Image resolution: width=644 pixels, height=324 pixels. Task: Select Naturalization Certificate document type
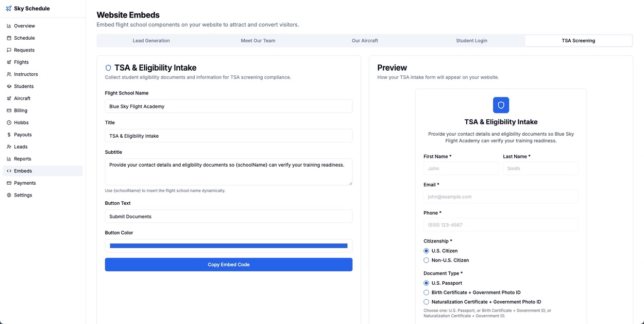coord(426,302)
